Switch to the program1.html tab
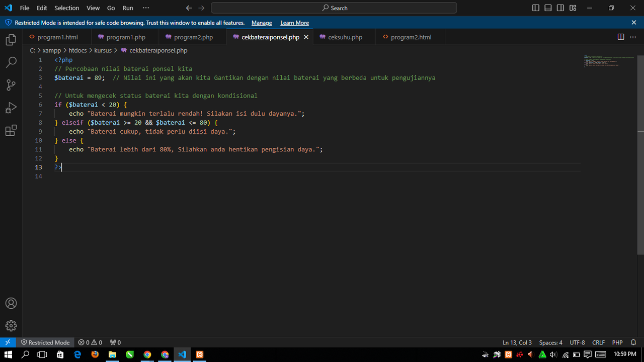 point(57,37)
